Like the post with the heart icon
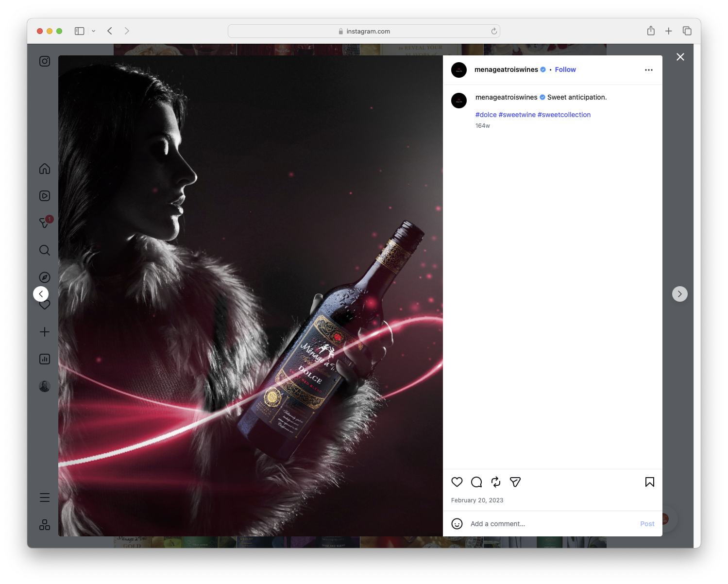The height and width of the screenshot is (584, 728). [x=457, y=482]
